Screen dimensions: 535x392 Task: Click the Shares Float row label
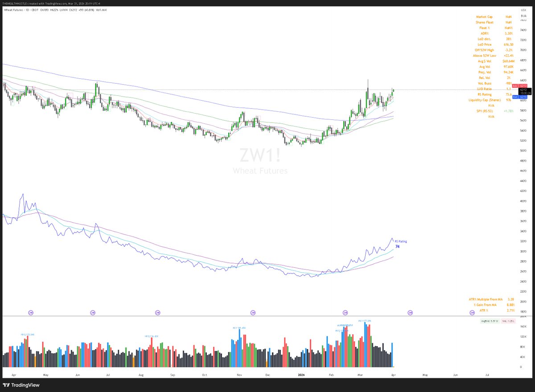(484, 22)
